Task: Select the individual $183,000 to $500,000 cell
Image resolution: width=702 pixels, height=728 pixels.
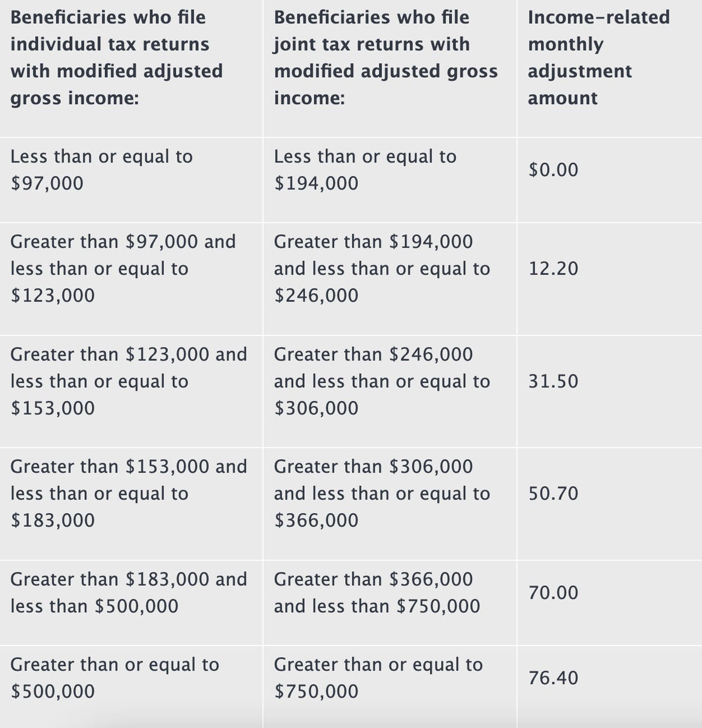Action: click(129, 592)
